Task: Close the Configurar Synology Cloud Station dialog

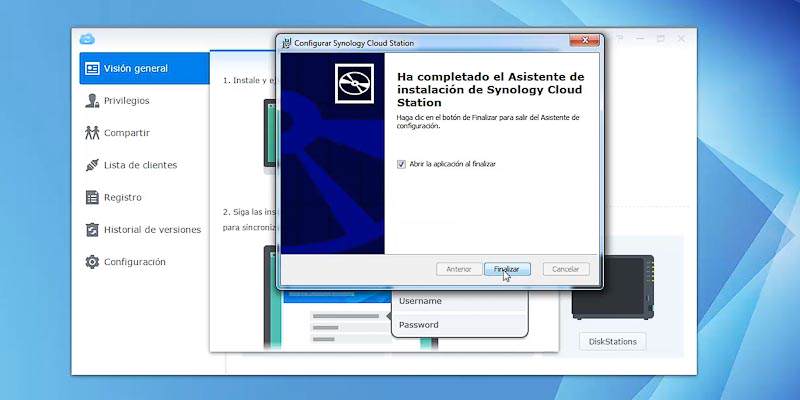Action: coord(584,40)
